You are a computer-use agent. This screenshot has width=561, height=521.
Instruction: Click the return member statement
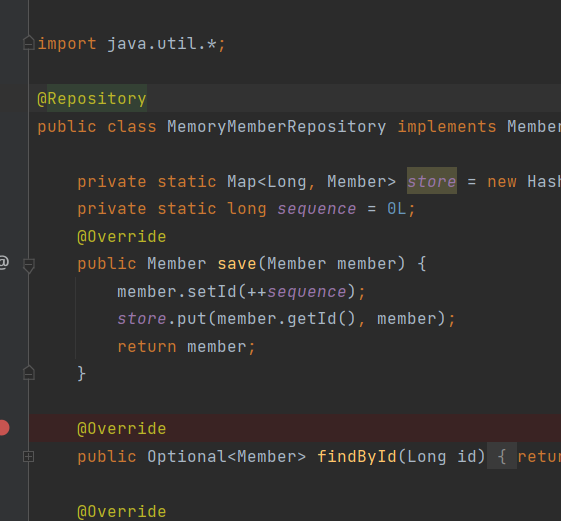[186, 346]
